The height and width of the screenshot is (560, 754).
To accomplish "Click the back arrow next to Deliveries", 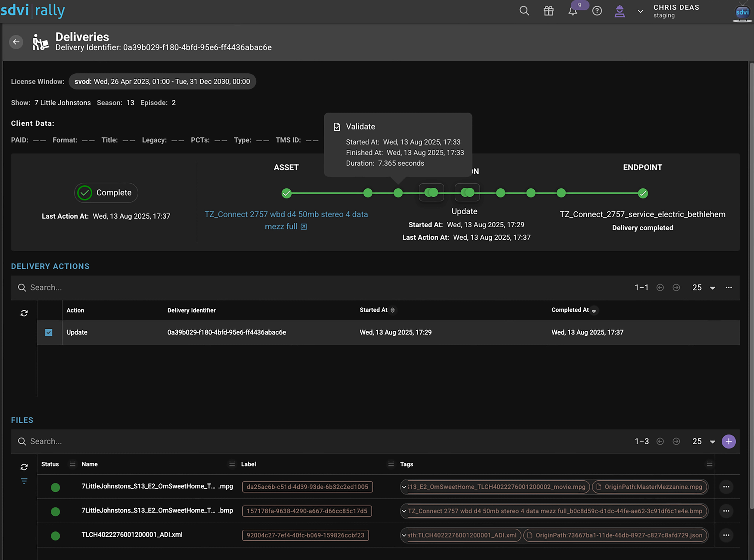I will 16,42.
